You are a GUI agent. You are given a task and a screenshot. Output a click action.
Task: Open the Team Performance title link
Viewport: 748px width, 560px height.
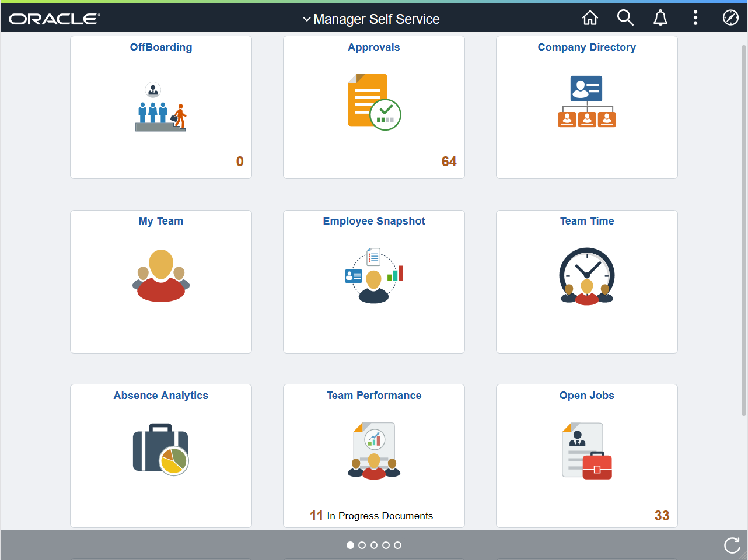374,395
